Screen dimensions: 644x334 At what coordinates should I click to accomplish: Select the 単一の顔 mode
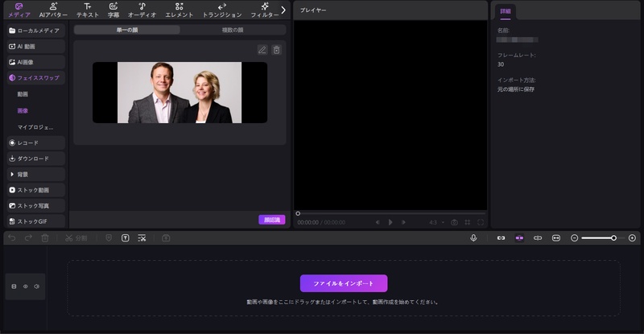coord(127,30)
